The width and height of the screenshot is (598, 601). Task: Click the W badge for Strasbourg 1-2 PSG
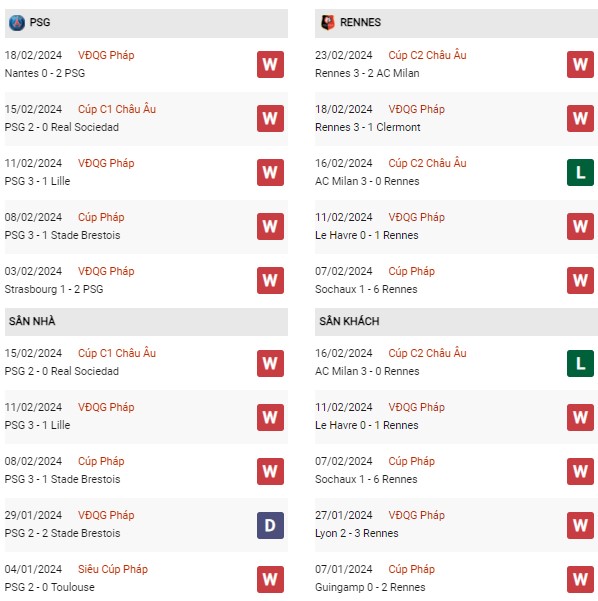270,281
